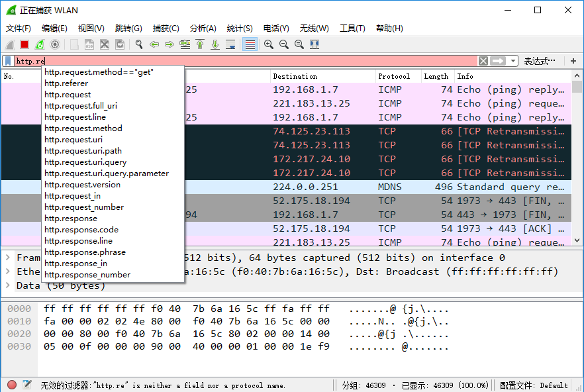Click 配置文件: Default in status bar

534,385
